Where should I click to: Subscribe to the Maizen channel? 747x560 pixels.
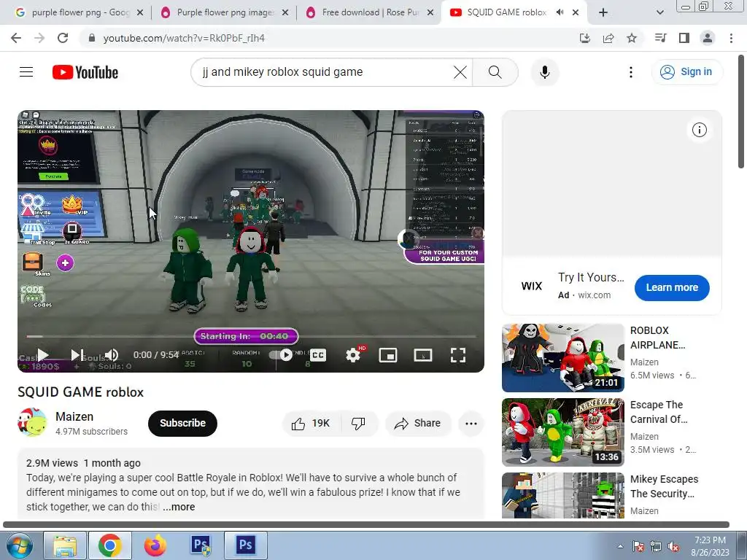click(x=182, y=424)
